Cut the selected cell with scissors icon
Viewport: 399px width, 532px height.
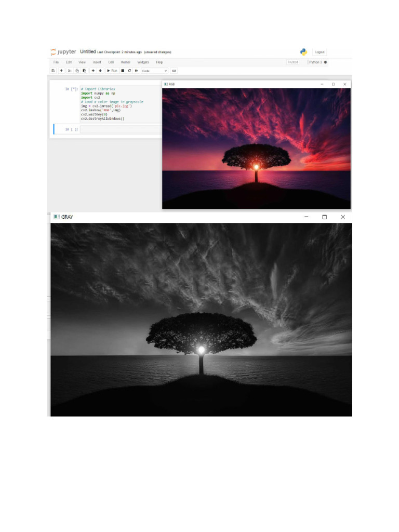click(70, 71)
